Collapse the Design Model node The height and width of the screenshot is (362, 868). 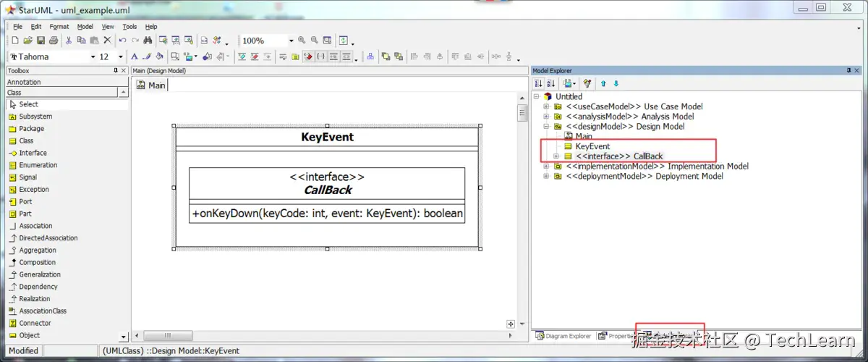[x=547, y=127]
